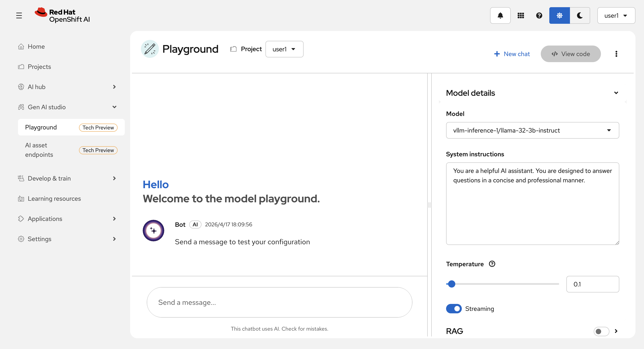Disable the Streaming switch

click(x=453, y=309)
